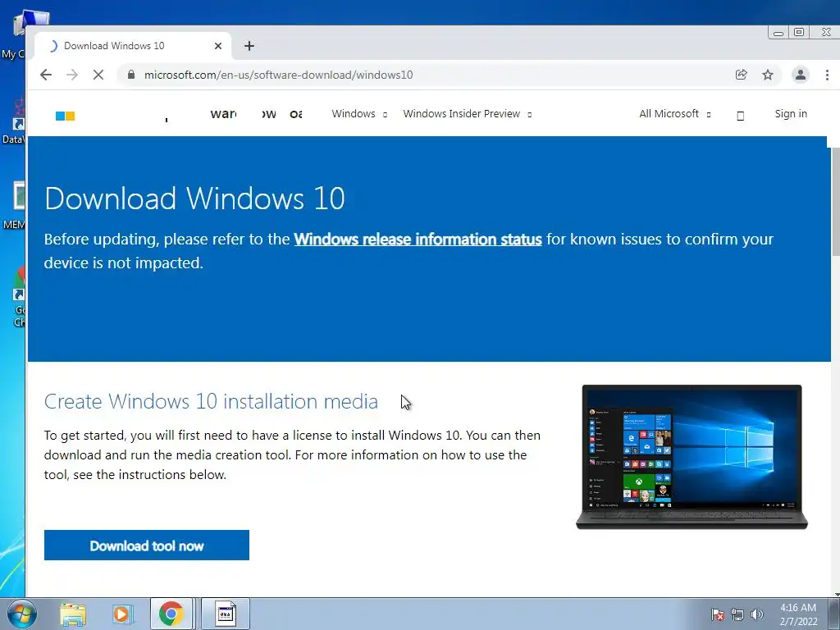
Task: Click Download Windows 10 page heading
Action: pos(194,199)
